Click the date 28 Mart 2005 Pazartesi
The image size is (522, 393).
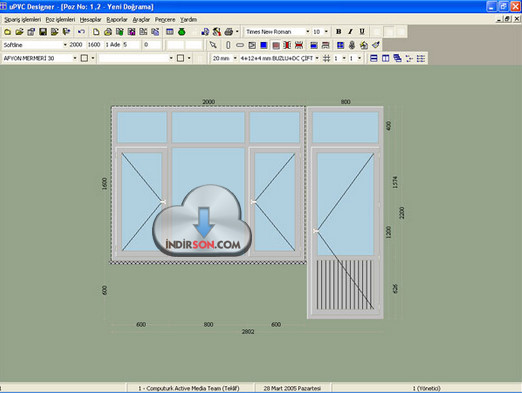point(292,388)
